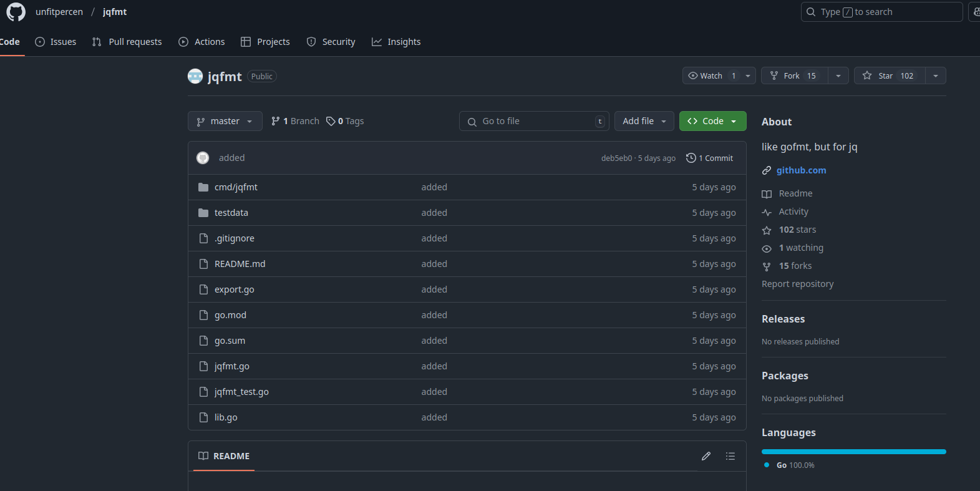Open the cmd/jqfmt folder
The image size is (980, 491).
click(236, 187)
